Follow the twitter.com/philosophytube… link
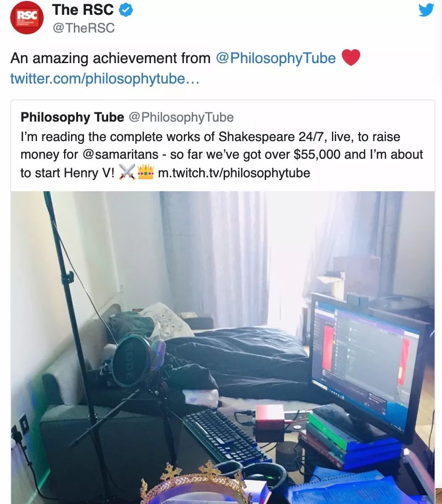This screenshot has height=504, width=442. tap(105, 78)
